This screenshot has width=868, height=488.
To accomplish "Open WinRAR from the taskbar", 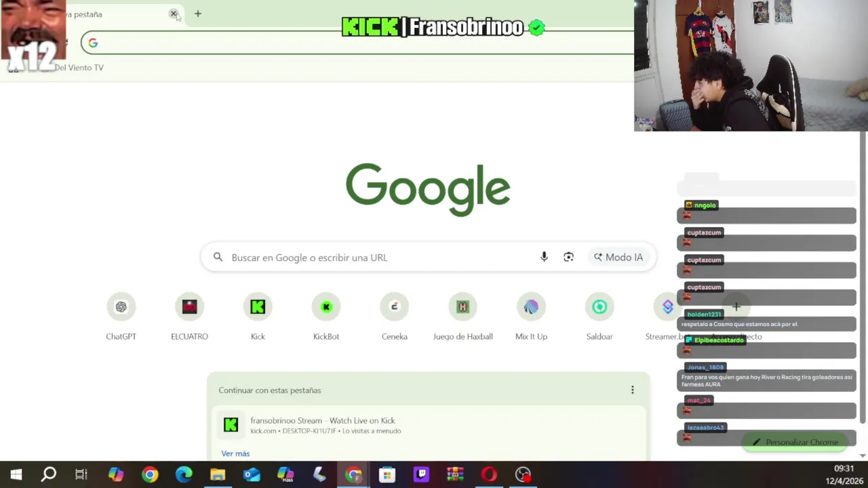I will [455, 474].
